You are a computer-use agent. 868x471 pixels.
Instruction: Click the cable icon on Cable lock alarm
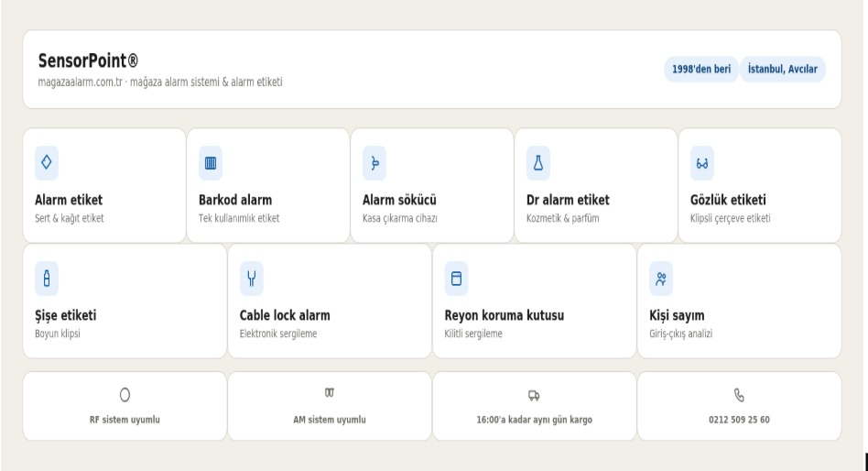pos(251,279)
